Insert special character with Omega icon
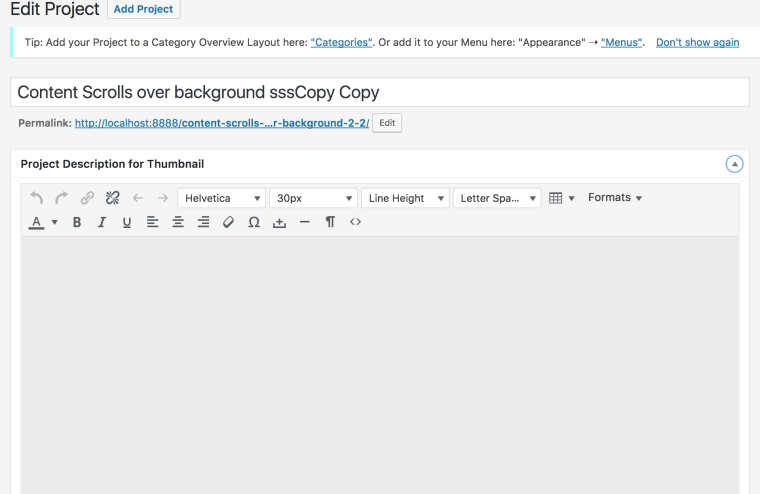The height and width of the screenshot is (494, 760). (x=254, y=222)
